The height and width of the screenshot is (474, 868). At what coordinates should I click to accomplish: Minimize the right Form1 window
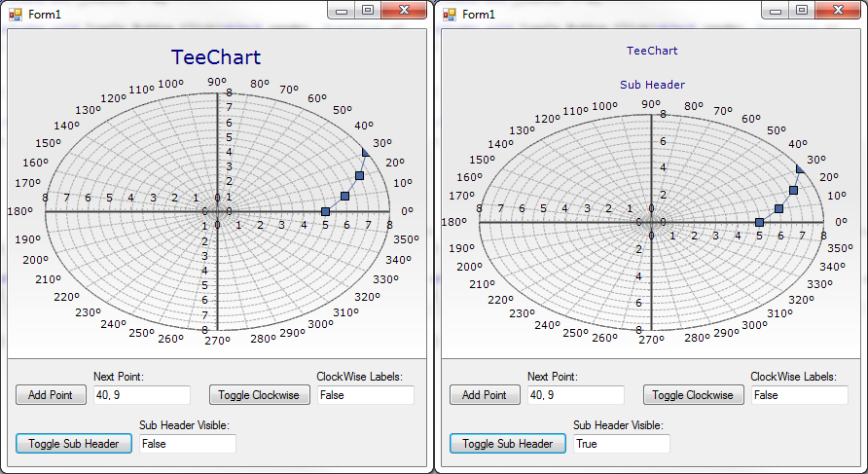(776, 10)
